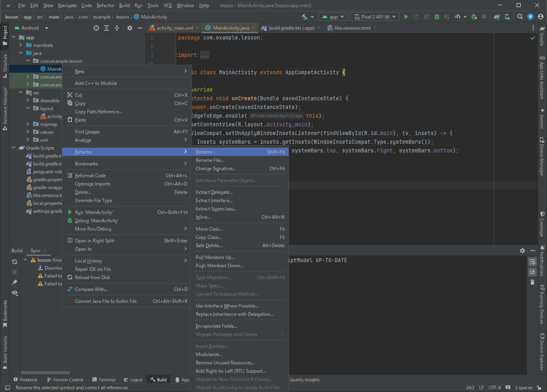Open the Android project view dropdown
The height and width of the screenshot is (392, 547).
tap(32, 28)
